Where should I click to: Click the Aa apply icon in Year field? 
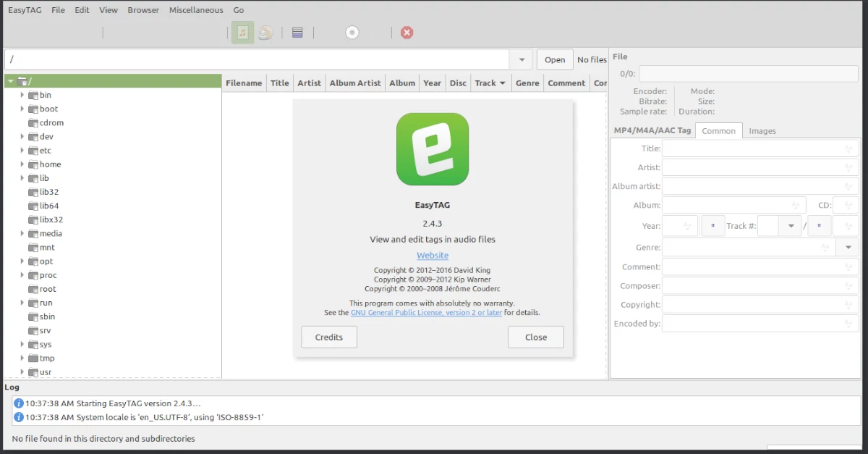688,226
